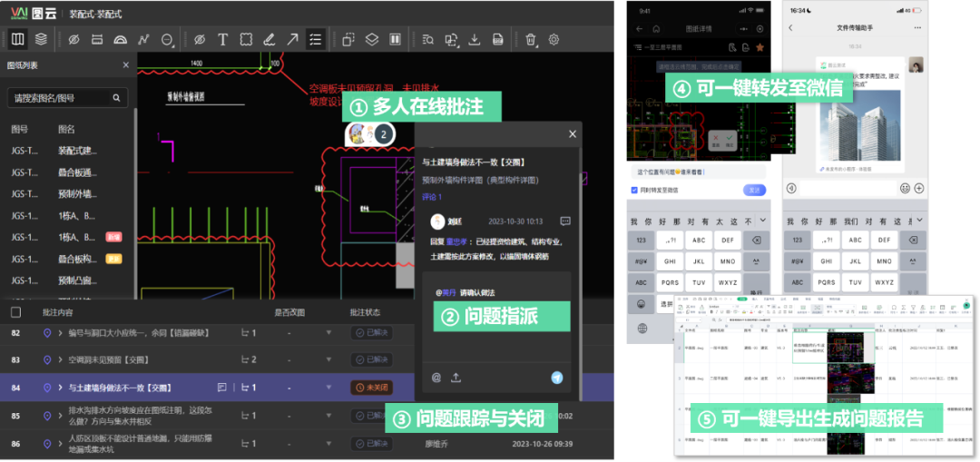Image resolution: width=980 pixels, height=462 pixels.
Task: Click the @ mention icon
Action: point(436,378)
